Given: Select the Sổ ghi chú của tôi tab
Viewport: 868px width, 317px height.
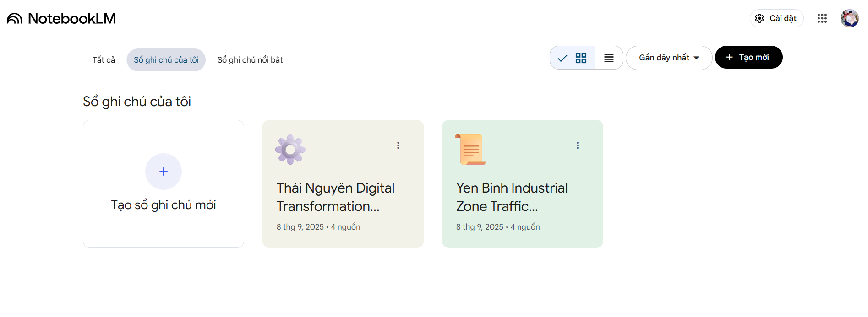Looking at the screenshot, I should click(166, 60).
